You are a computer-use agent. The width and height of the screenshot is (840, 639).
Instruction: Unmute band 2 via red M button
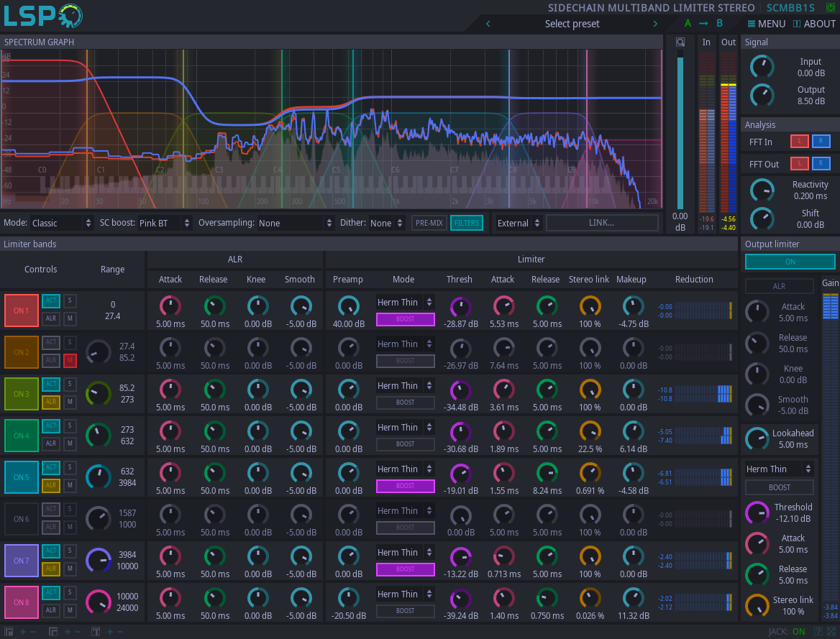click(70, 360)
